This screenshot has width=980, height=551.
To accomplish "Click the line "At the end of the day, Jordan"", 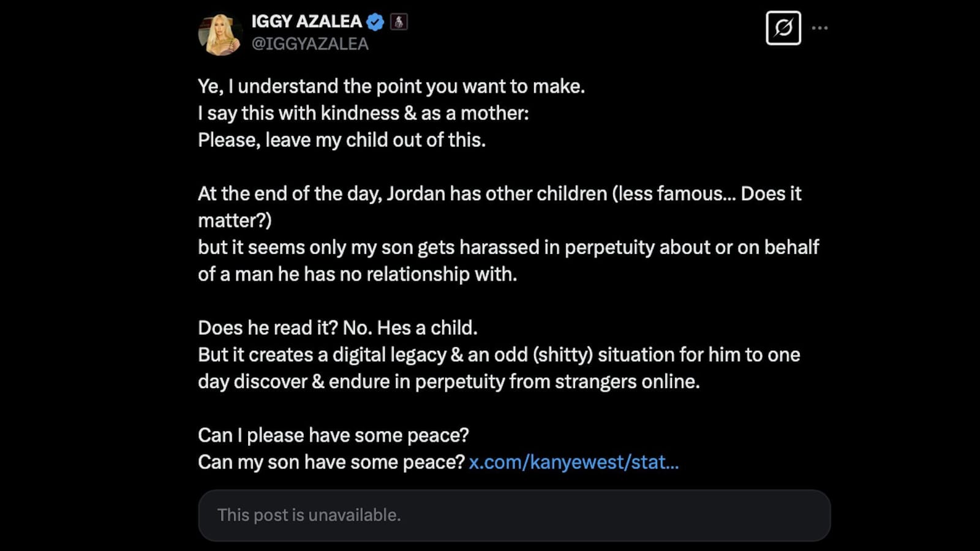I will tap(499, 194).
